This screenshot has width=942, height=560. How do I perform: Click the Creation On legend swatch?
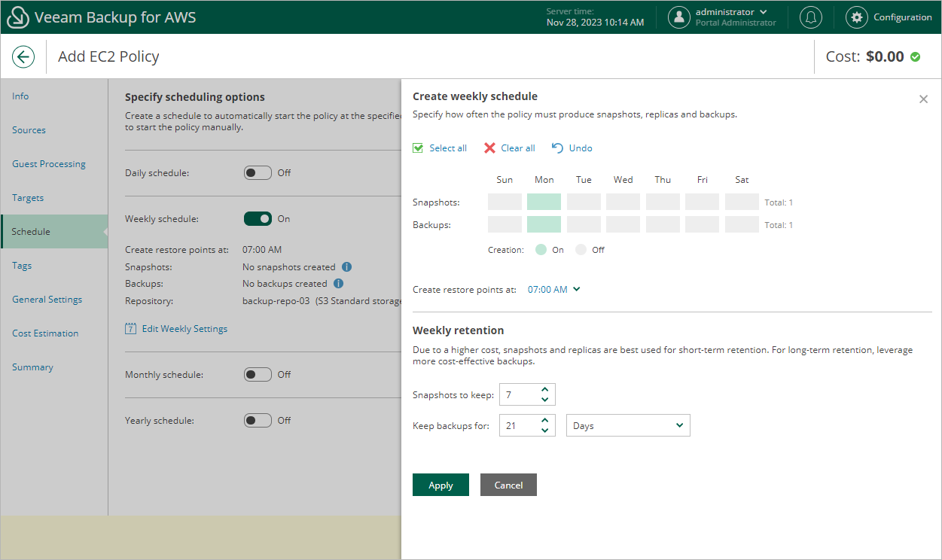pyautogui.click(x=541, y=250)
